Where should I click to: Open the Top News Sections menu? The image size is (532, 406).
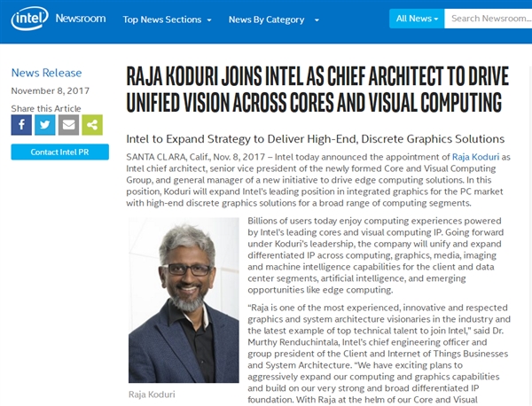(162, 20)
